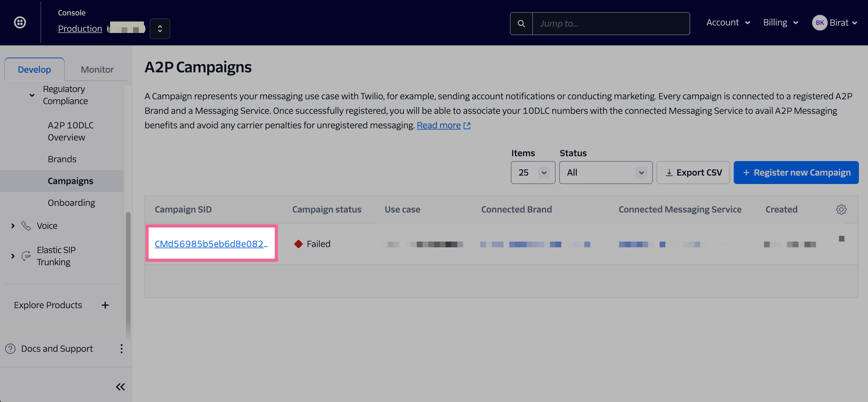Click the Voice phone icon in sidebar
The height and width of the screenshot is (402, 868).
[26, 225]
